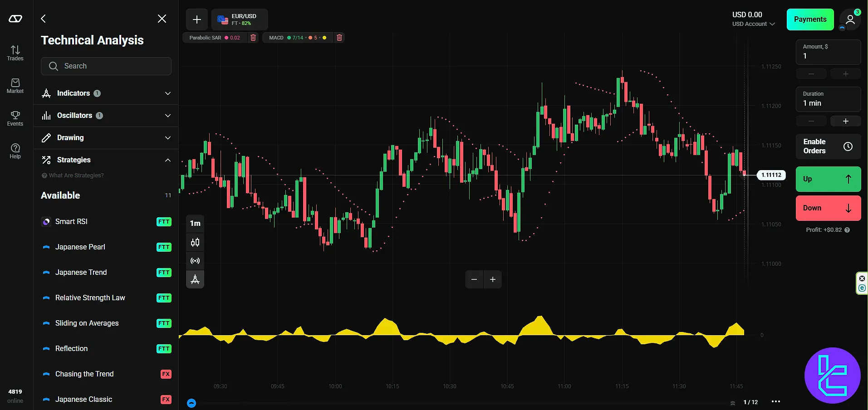Select the Smart RSI strategy

[106, 222]
